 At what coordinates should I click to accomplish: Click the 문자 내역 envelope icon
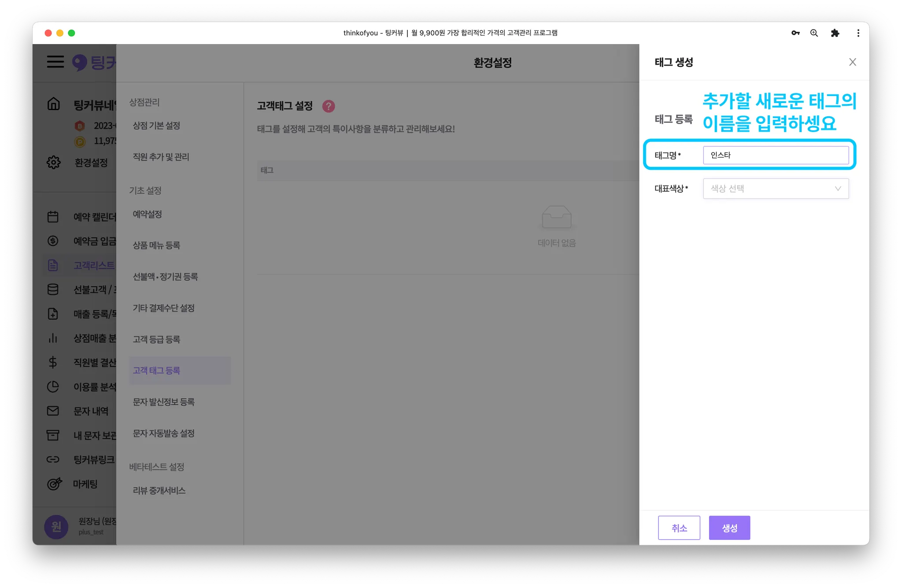pos(53,411)
